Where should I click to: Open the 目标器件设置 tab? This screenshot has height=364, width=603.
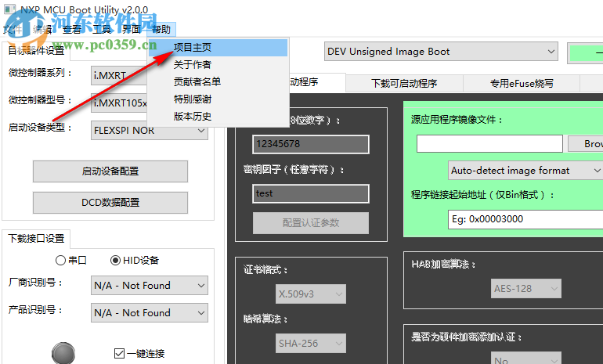click(x=36, y=50)
